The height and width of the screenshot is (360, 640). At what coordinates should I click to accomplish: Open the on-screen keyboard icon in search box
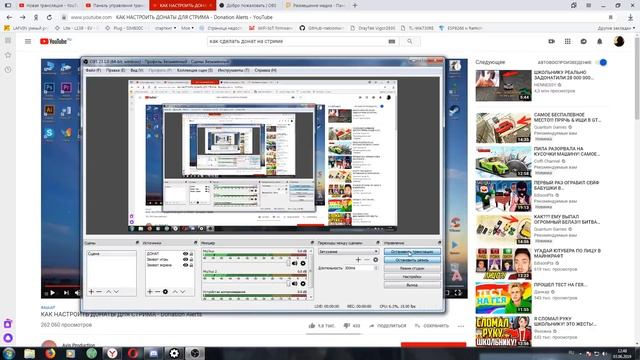[392, 41]
